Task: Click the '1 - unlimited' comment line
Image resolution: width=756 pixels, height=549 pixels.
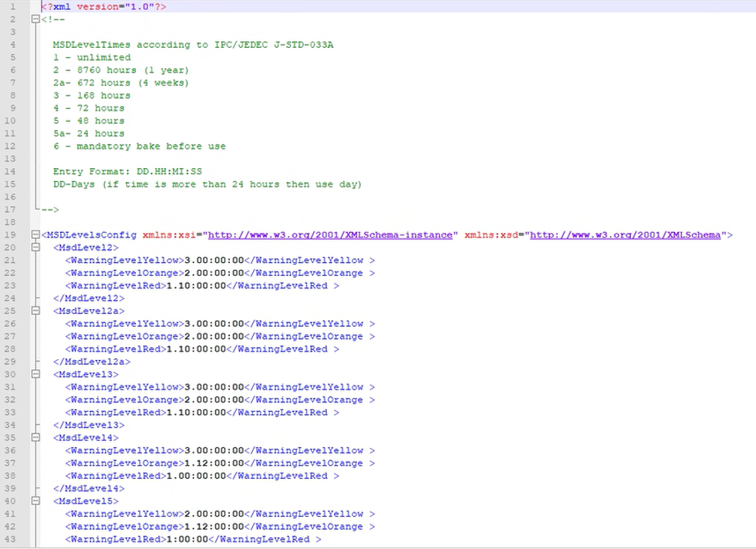Action: coord(92,57)
